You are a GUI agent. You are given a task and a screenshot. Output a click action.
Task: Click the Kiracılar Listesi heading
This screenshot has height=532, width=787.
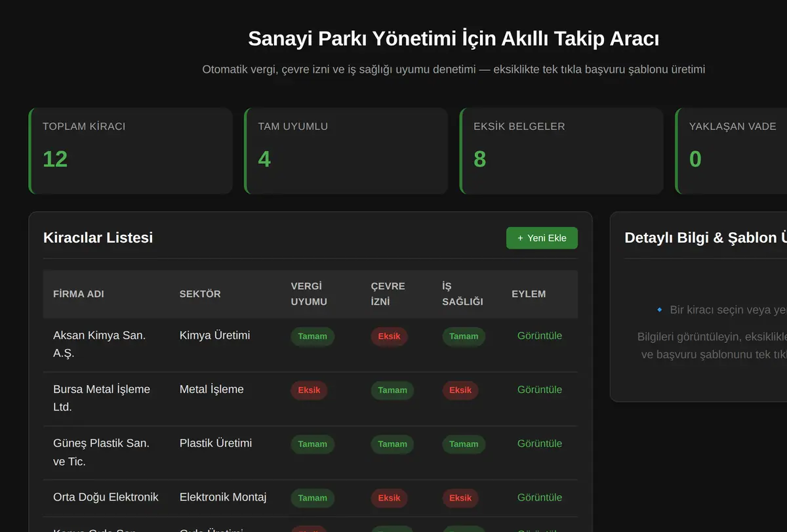(98, 237)
